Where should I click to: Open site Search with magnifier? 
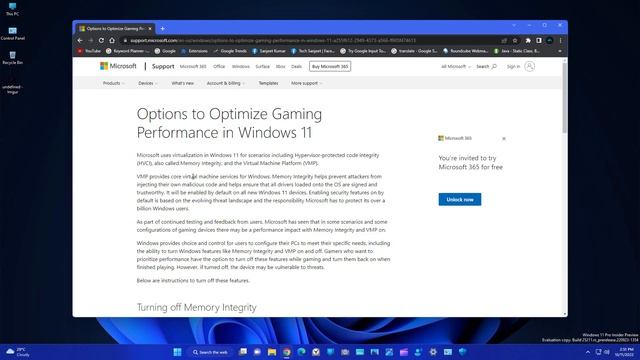486,67
